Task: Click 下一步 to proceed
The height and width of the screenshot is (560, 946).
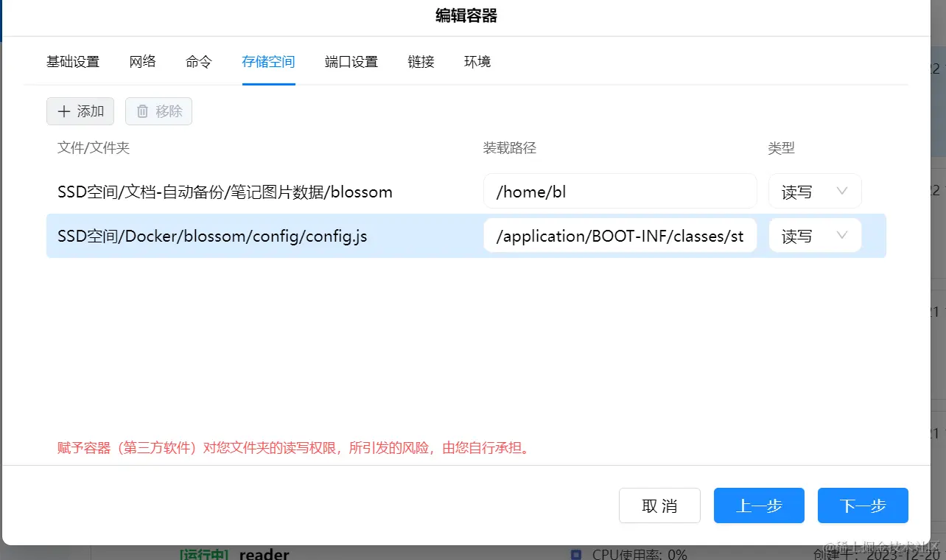Action: pos(862,505)
